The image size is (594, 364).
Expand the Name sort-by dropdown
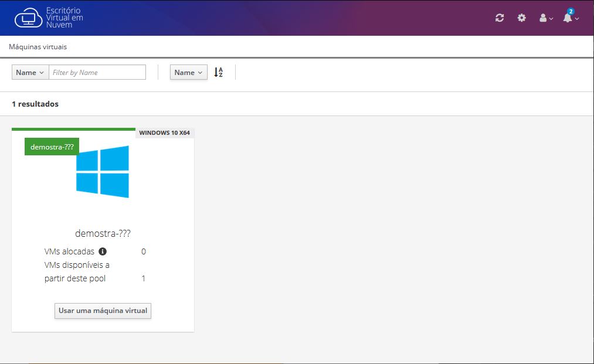[x=188, y=72]
